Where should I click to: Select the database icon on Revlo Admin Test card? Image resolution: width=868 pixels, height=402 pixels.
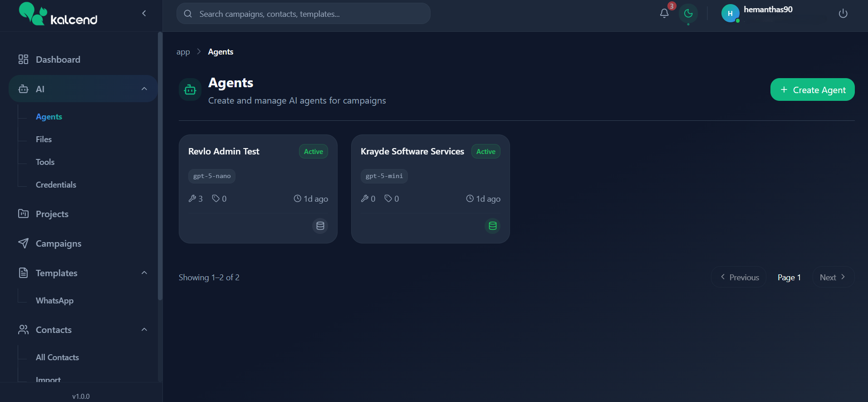point(320,226)
